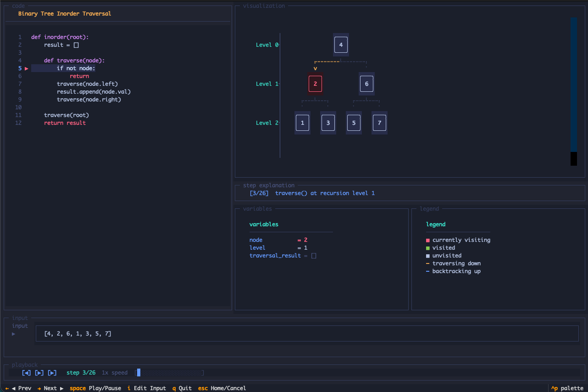Click Edit Input in the footer
Screen dimensions: 588x392
click(147, 388)
